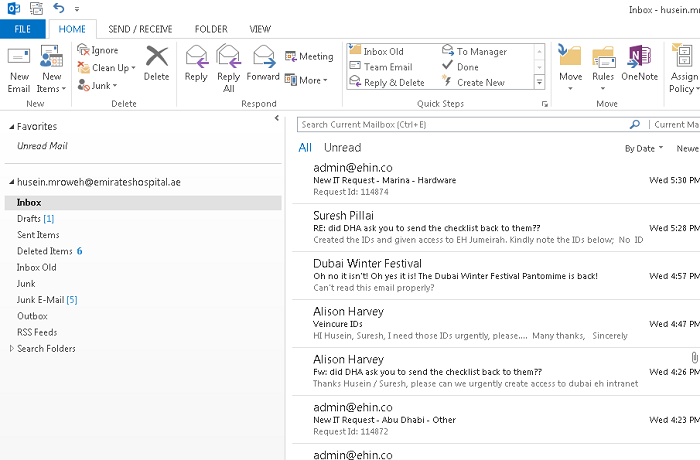The image size is (700, 460).
Task: Select the Inbox folder
Action: (143, 202)
